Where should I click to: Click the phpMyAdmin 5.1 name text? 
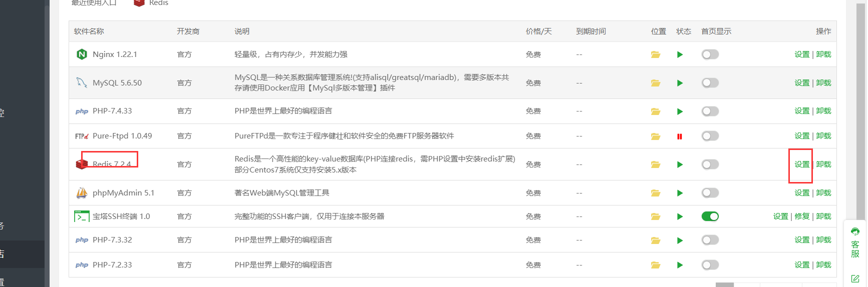123,193
